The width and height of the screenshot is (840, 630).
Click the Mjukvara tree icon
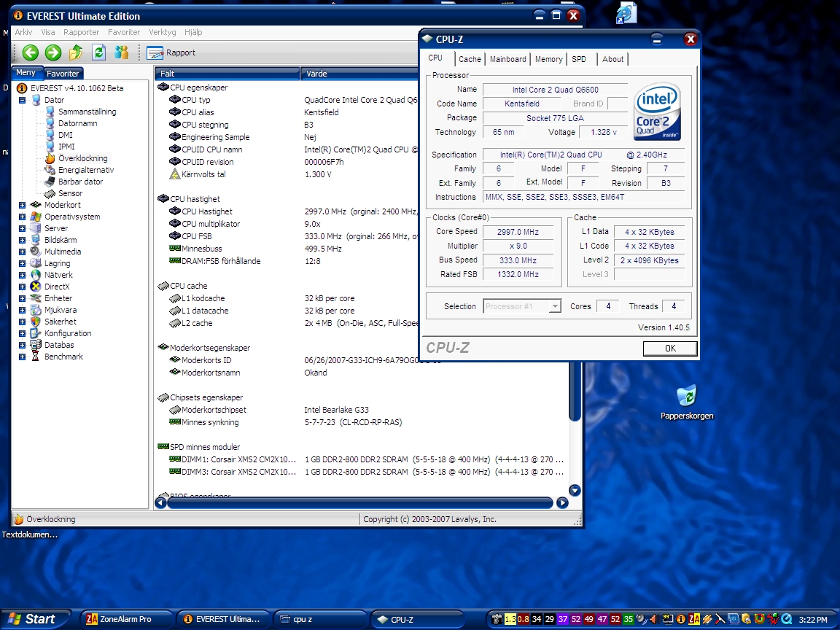[36, 310]
